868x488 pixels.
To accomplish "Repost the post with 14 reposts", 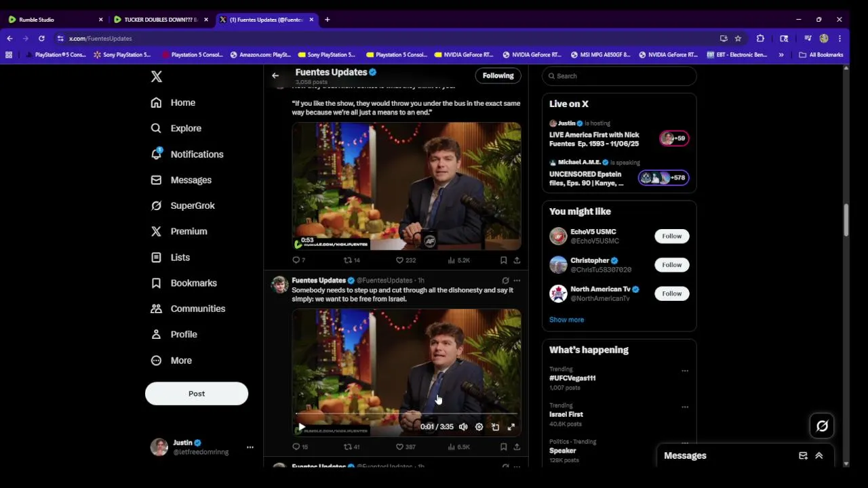I will (351, 260).
